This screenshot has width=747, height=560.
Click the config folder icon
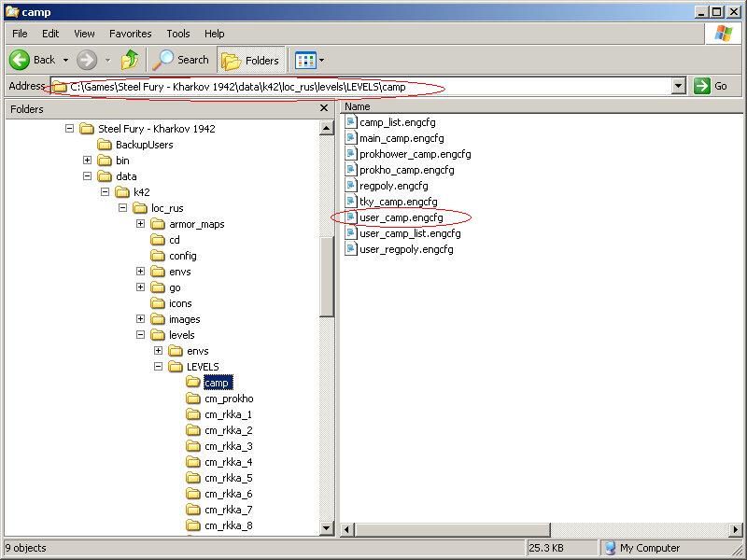[158, 256]
